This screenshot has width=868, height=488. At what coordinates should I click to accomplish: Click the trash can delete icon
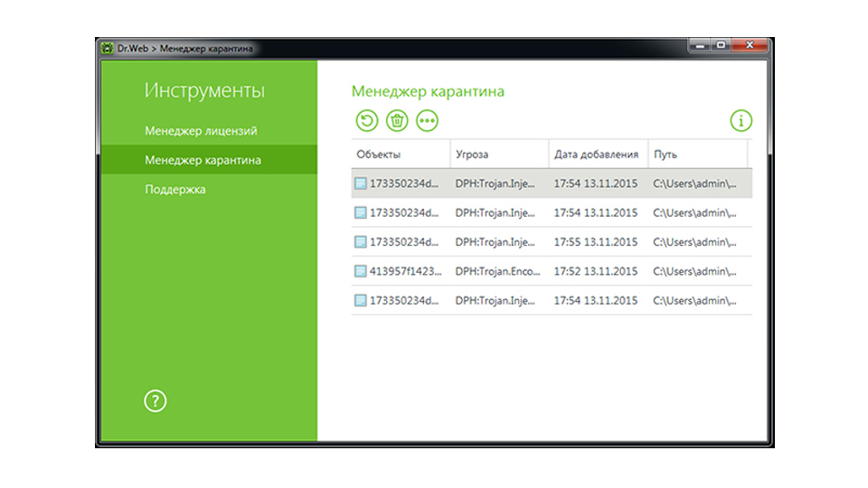(x=397, y=120)
